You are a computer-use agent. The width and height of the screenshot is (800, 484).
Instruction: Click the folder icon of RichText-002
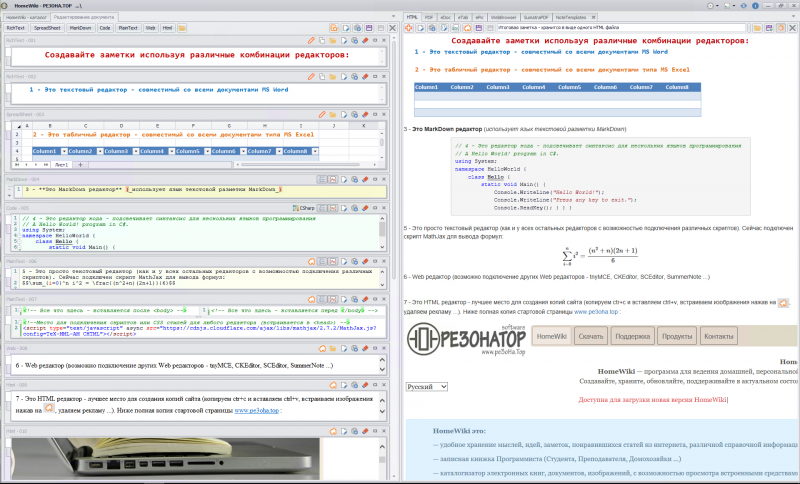[x=333, y=77]
